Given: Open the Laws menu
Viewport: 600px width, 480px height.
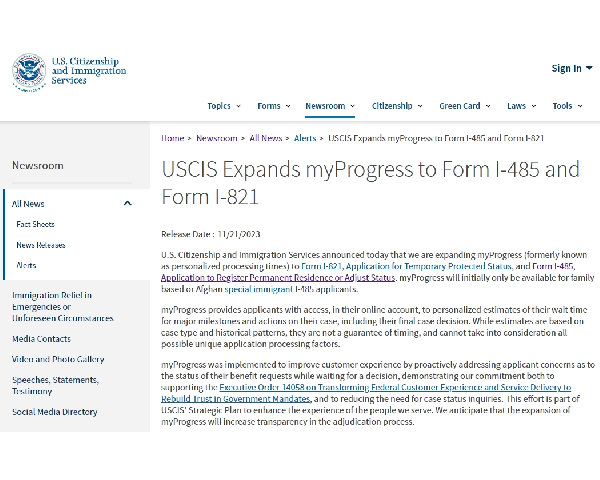Looking at the screenshot, I should [x=522, y=106].
